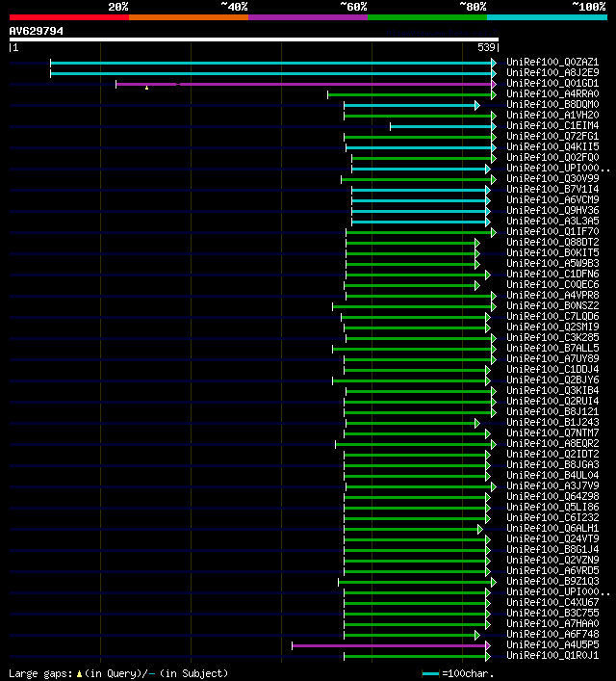The height and width of the screenshot is (681, 616).
Task: Select the UniRef100_Q6ALH1 label
Action: tap(552, 529)
